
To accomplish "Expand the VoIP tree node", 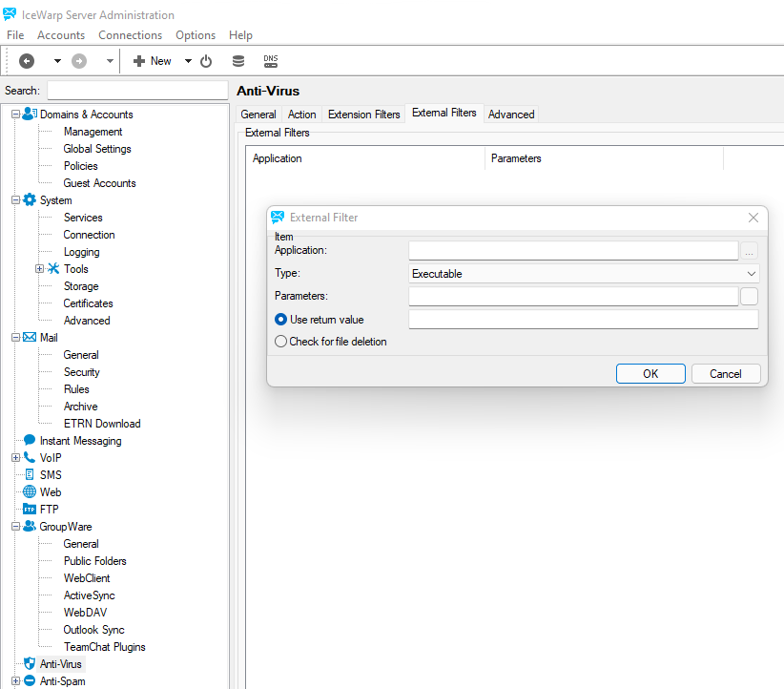I will coord(15,457).
